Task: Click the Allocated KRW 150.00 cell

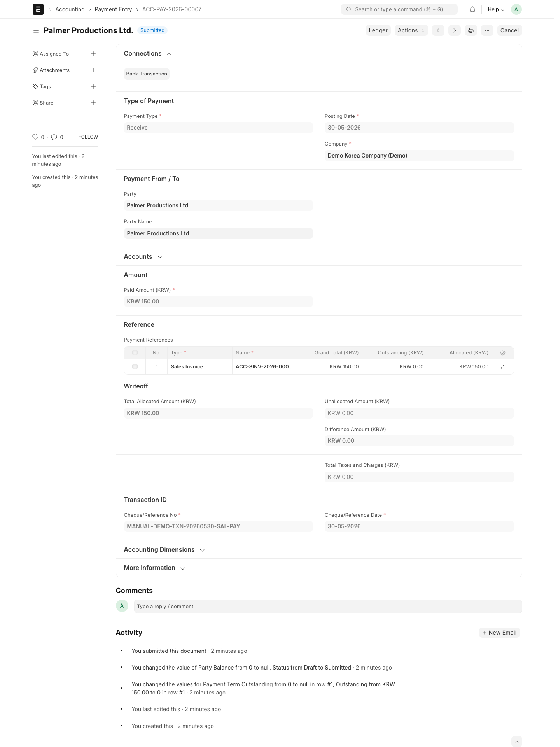Action: click(460, 367)
